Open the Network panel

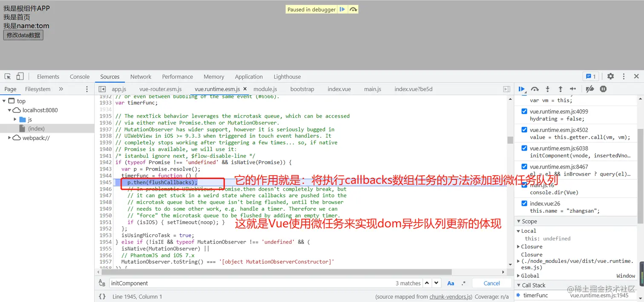tap(141, 77)
